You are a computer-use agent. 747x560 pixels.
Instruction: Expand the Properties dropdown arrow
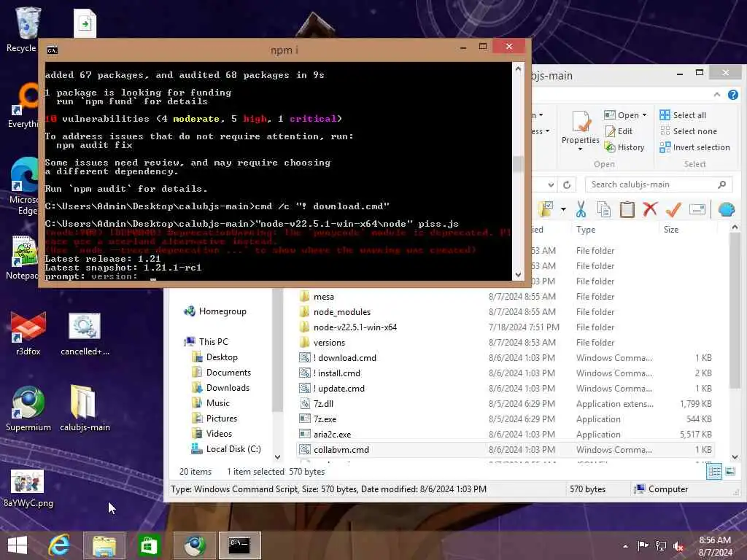[x=580, y=149]
